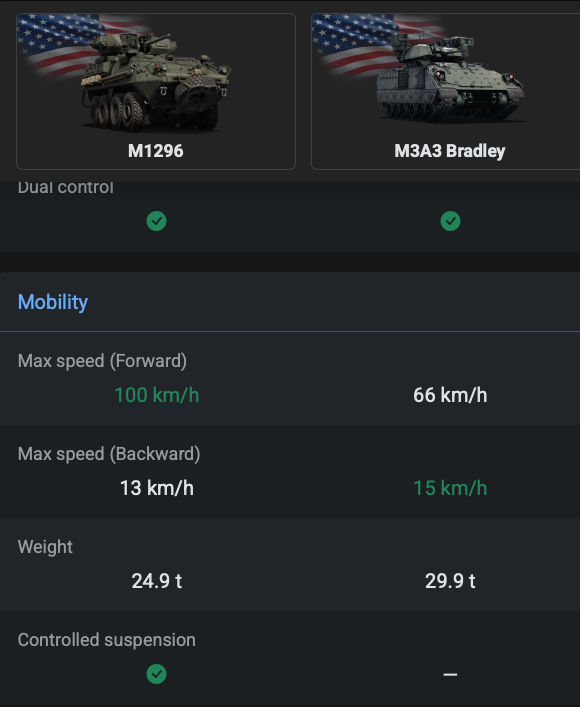Select the green 15 km/h value
This screenshot has height=707, width=580.
(450, 488)
